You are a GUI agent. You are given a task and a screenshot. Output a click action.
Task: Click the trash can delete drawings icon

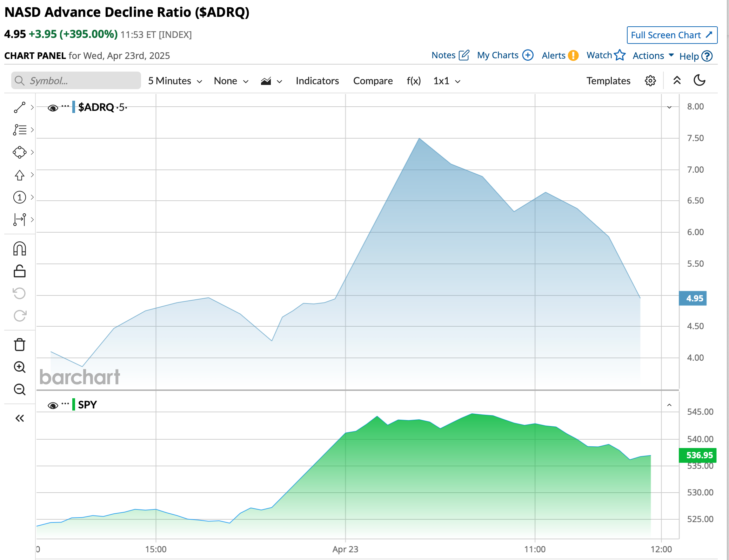tap(19, 345)
